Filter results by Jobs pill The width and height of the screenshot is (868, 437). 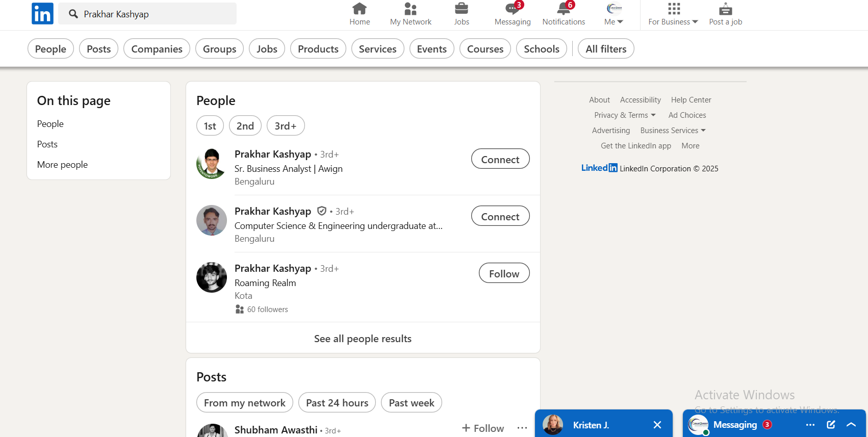267,49
